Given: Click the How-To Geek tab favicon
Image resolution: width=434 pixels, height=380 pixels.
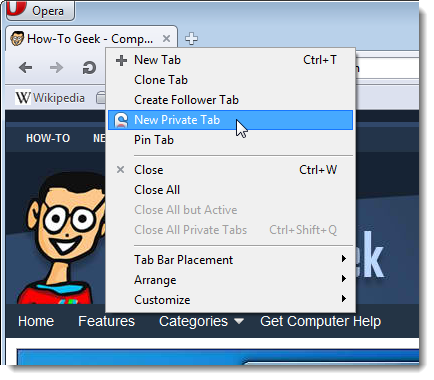Looking at the screenshot, I should point(17,39).
